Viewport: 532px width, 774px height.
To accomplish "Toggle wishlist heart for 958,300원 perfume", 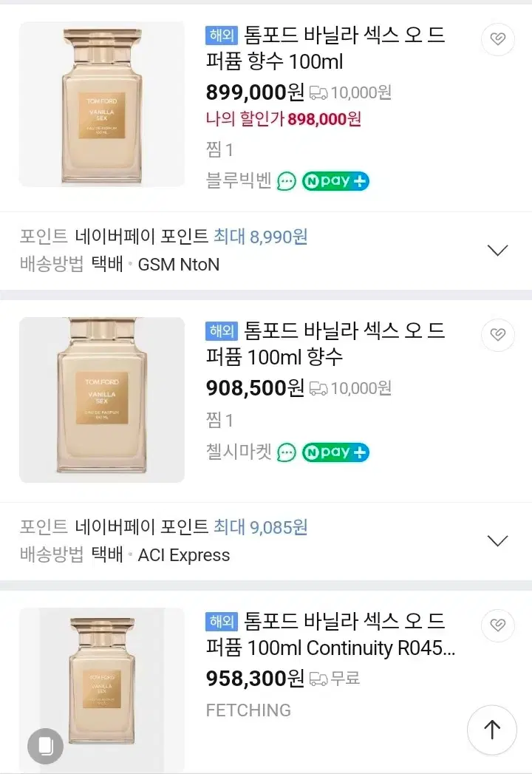I will 497,625.
